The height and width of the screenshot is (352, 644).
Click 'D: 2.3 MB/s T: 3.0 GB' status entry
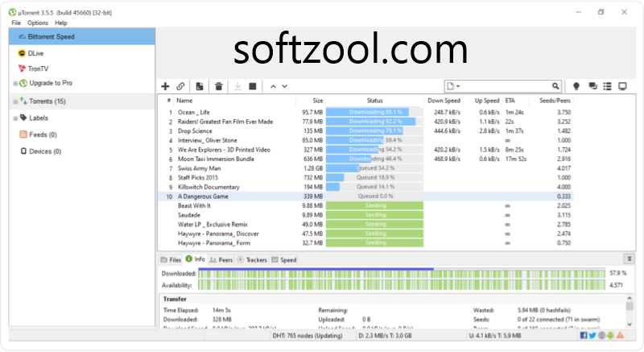(x=385, y=336)
